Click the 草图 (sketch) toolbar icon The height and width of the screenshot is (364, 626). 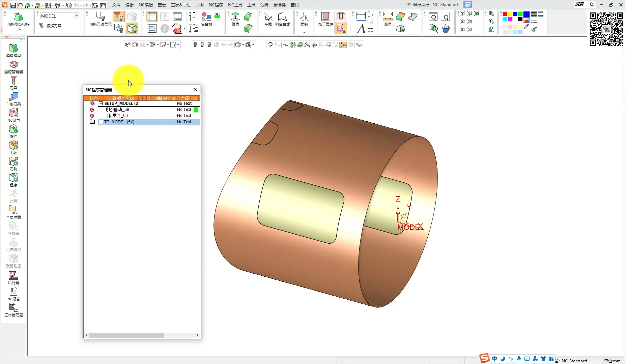(268, 19)
